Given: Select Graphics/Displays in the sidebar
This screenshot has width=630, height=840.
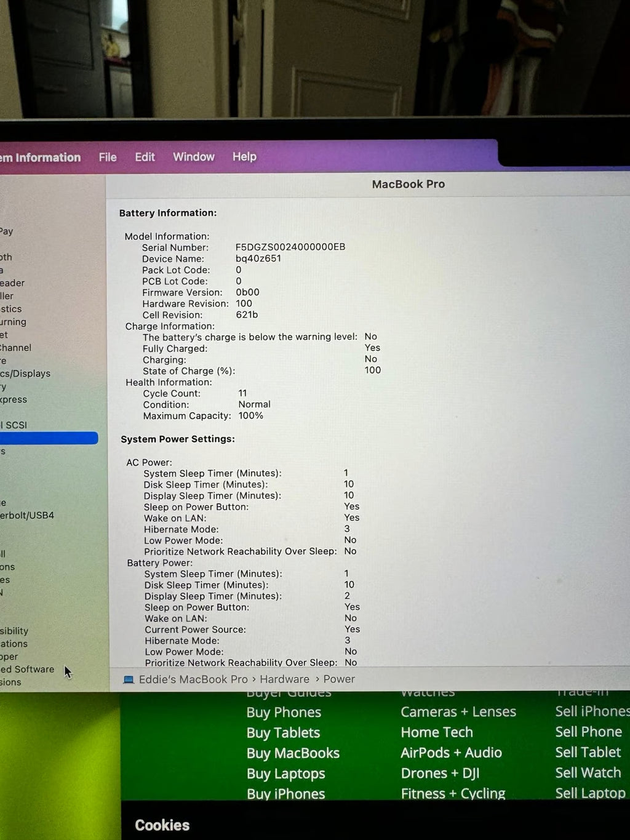Looking at the screenshot, I should [x=25, y=374].
